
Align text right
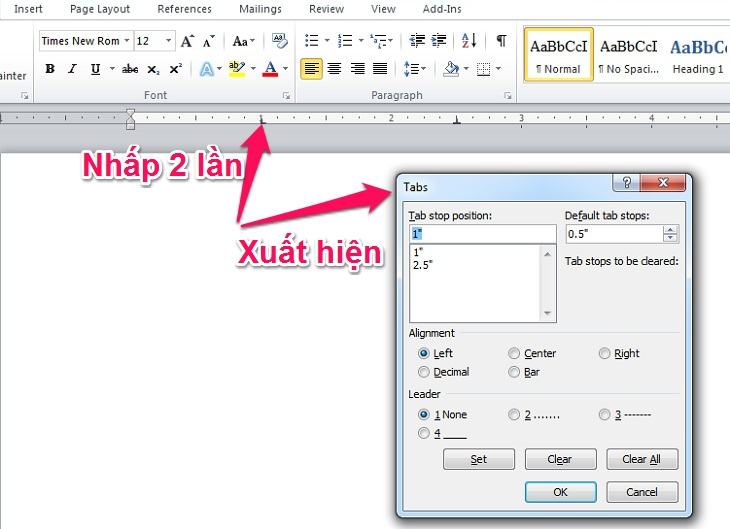[x=357, y=69]
